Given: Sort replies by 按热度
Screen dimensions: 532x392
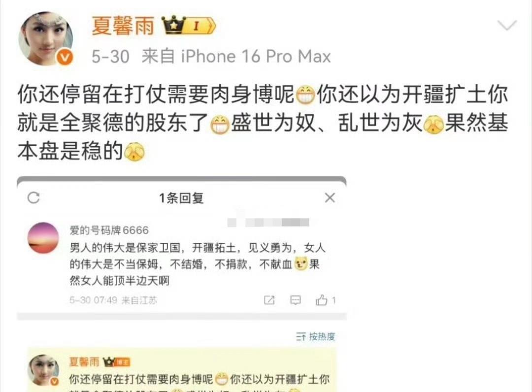Looking at the screenshot, I should (316, 336).
